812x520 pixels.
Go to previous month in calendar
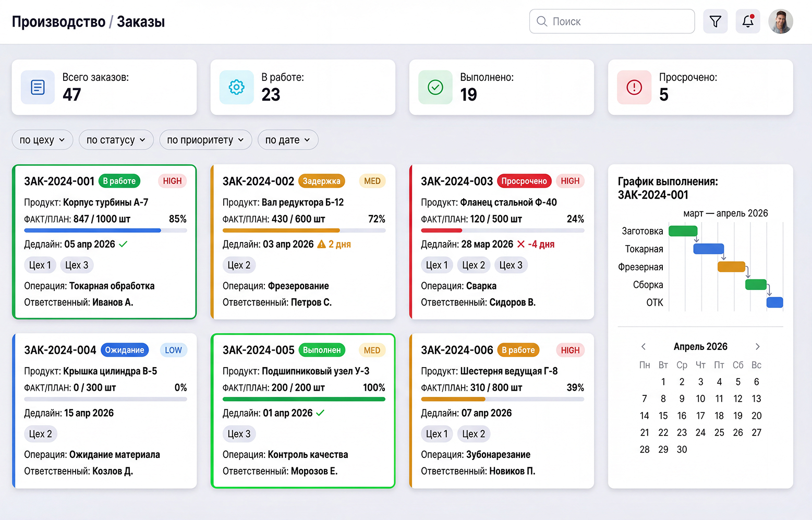[x=644, y=346]
